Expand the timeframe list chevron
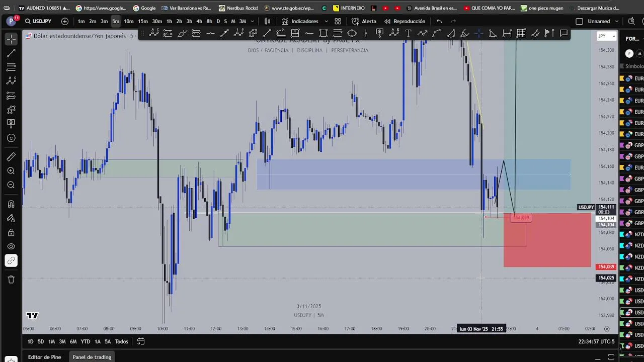Viewport: 644px width, 362px height. 253,21
